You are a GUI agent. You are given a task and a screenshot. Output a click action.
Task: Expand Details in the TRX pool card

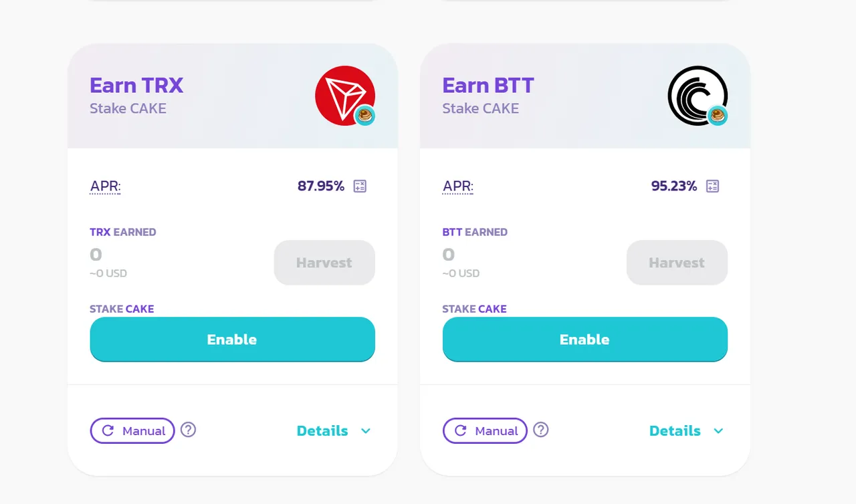tap(334, 431)
